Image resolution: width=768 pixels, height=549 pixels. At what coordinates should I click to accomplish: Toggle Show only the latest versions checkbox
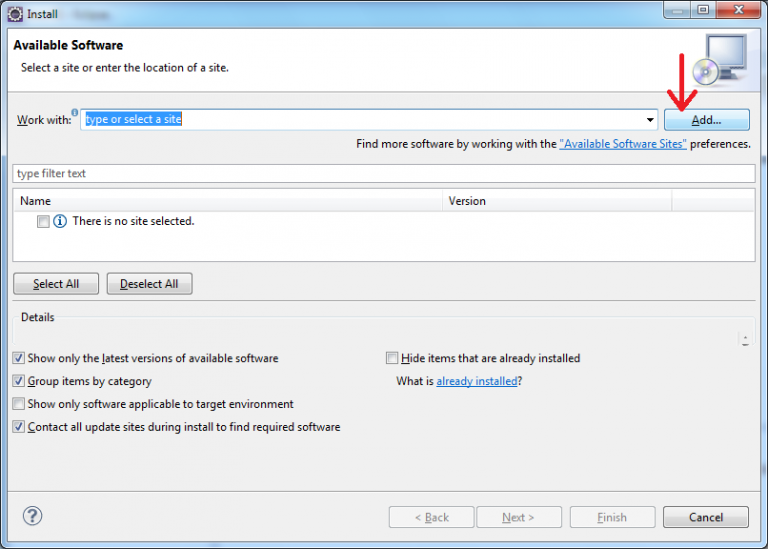pos(19,358)
